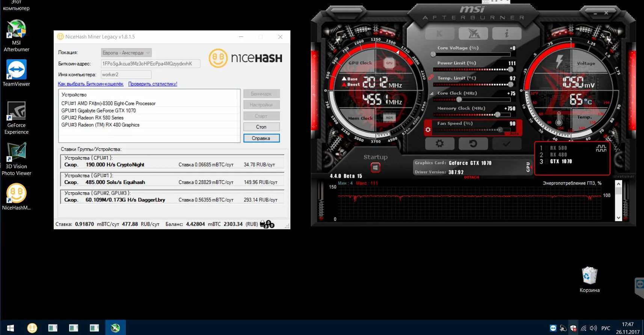Select the GPU#2 Radeon RX 580 Series row
This screenshot has height=335, width=644.
(149, 118)
